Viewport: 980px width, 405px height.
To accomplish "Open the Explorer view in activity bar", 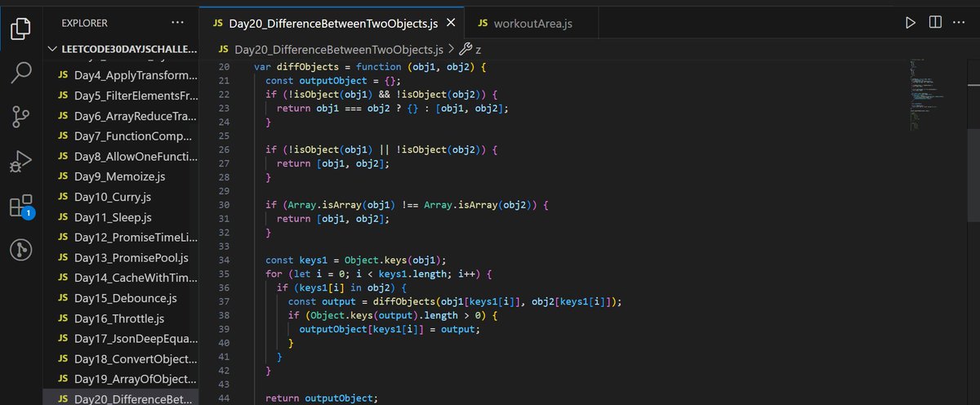I will tap(20, 29).
